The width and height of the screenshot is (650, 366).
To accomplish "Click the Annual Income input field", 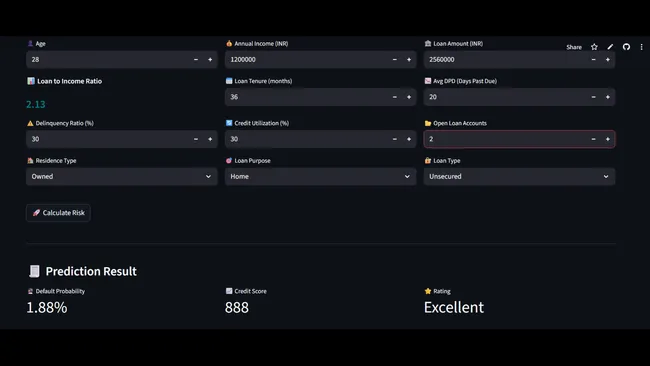I will 307,60.
